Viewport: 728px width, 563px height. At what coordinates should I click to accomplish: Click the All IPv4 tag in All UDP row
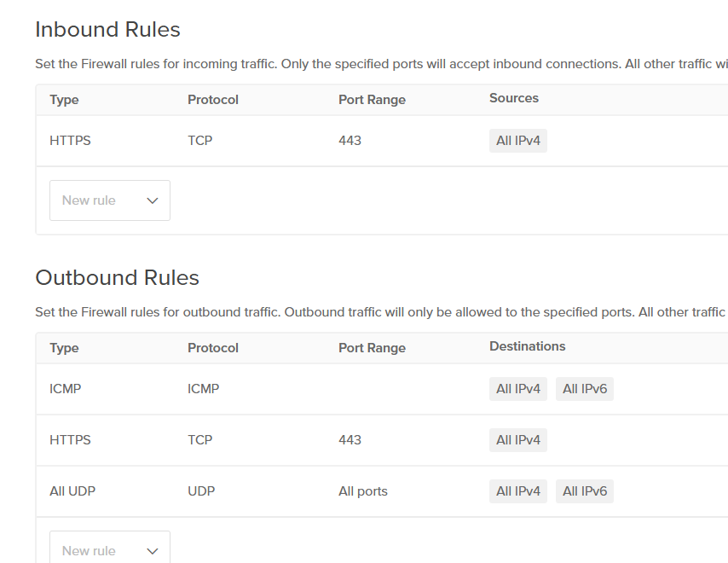[x=518, y=491]
